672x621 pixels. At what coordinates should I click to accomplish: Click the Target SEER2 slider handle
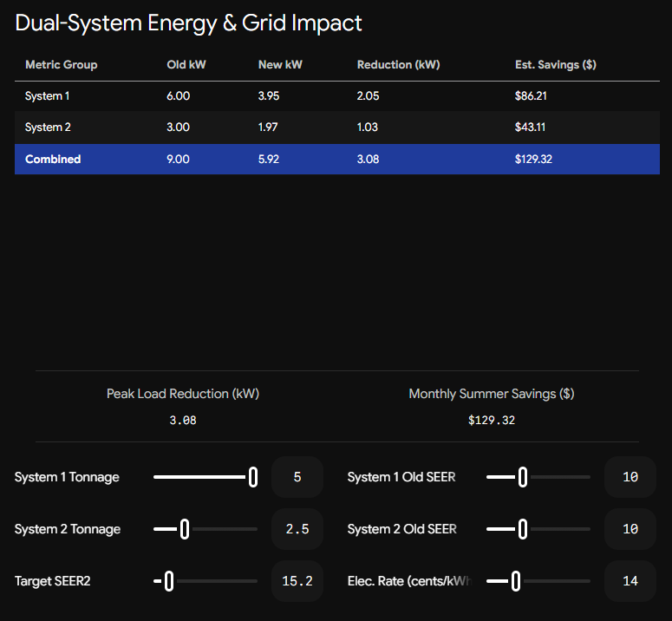[x=169, y=581]
